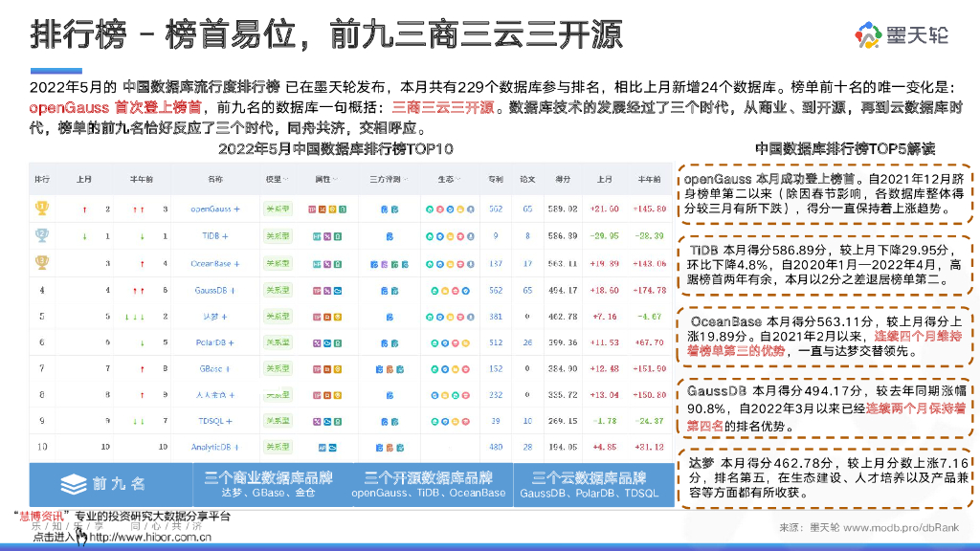Open the openGauss database link

tap(211, 209)
